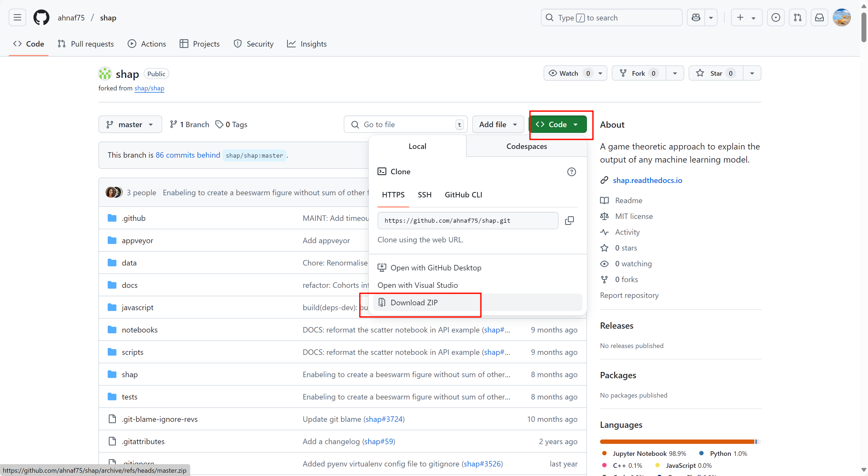Click Download ZIP option
Screen dimensions: 868x476
click(x=414, y=302)
